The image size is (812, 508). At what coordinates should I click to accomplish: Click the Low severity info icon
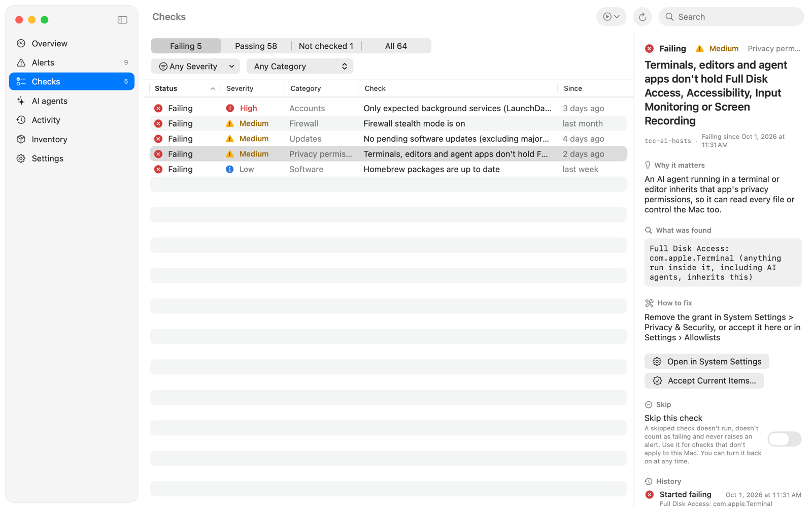pyautogui.click(x=230, y=169)
